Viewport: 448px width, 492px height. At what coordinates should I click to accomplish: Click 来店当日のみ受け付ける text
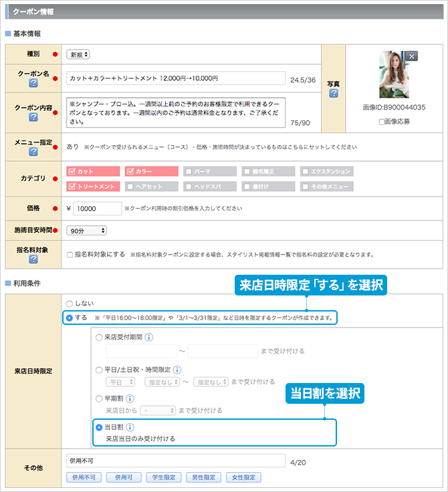click(x=140, y=439)
